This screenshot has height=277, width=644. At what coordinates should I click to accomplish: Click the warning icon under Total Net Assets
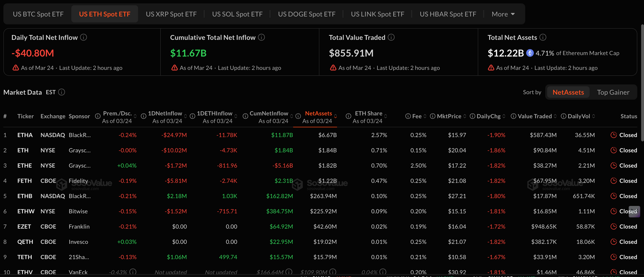(491, 68)
